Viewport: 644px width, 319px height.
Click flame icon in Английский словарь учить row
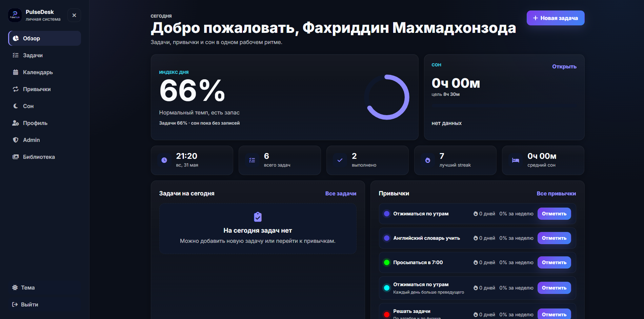[476, 238]
